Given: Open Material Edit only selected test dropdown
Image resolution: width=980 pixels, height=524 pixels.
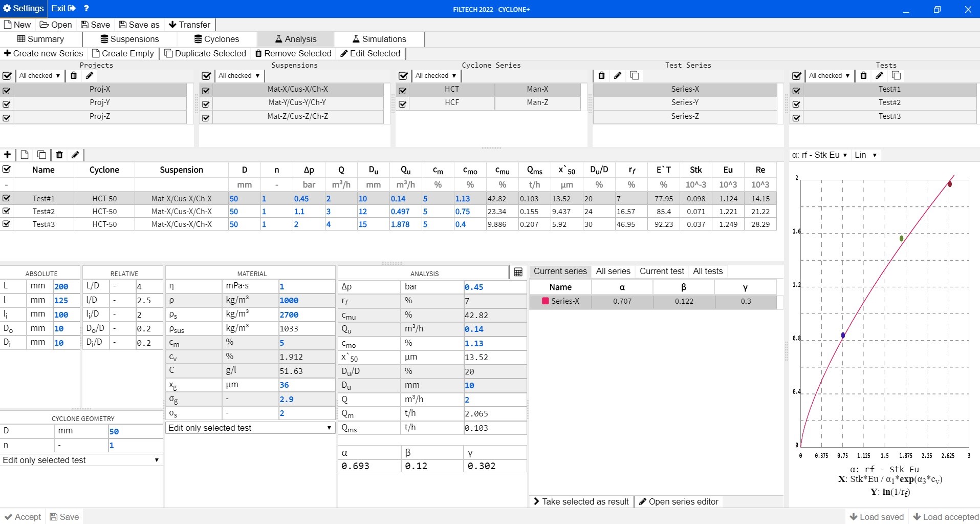Looking at the screenshot, I should [250, 428].
